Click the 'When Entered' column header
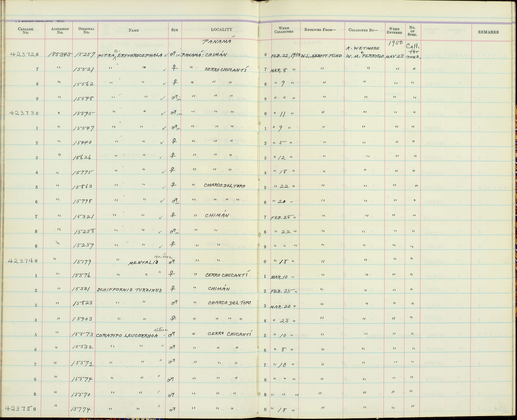The width and height of the screenshot is (517, 420). pyautogui.click(x=394, y=31)
